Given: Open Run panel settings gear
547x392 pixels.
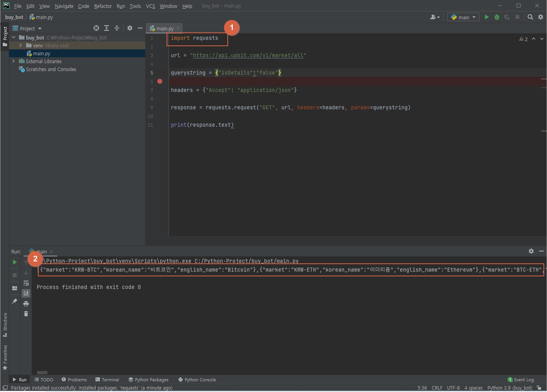Looking at the screenshot, I should [x=531, y=251].
